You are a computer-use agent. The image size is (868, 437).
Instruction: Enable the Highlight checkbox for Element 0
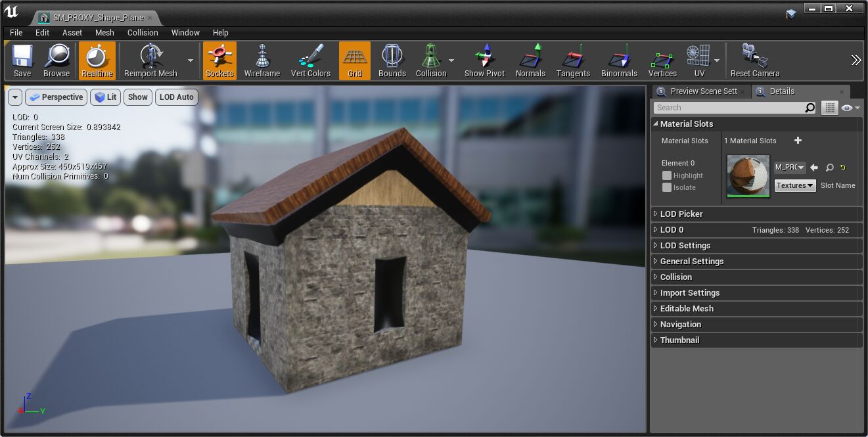(667, 175)
